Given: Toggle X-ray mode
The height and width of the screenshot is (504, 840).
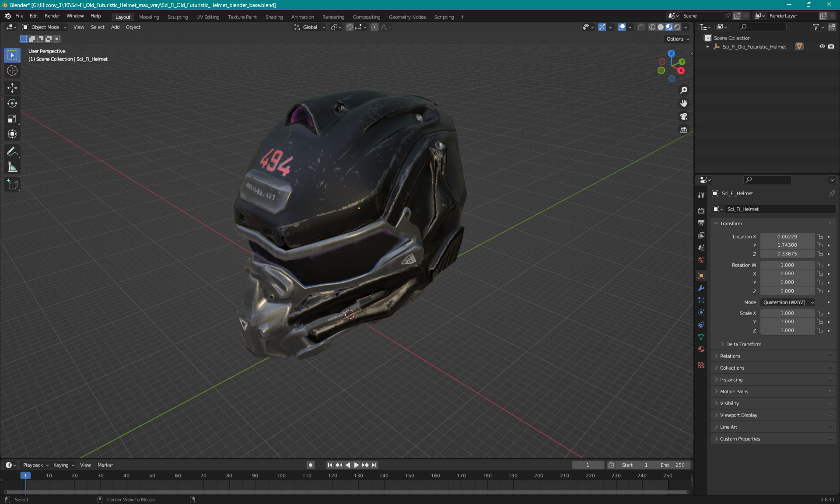Looking at the screenshot, I should coord(641,27).
